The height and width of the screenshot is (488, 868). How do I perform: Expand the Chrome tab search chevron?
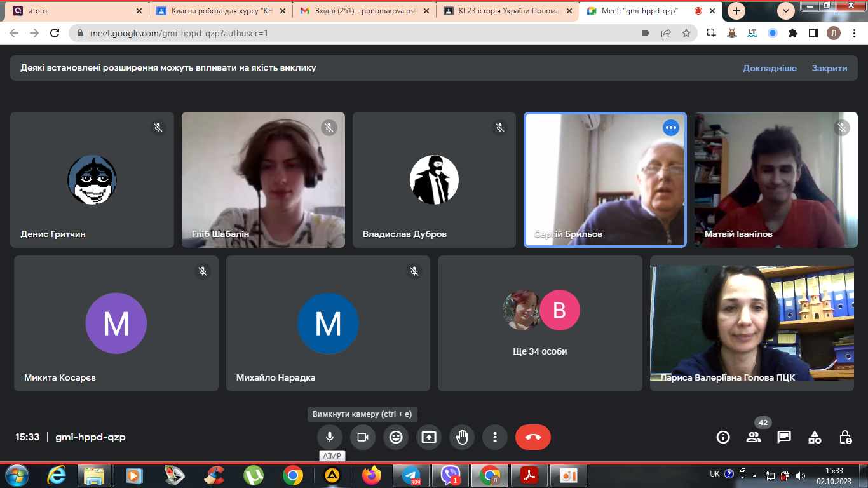point(786,11)
